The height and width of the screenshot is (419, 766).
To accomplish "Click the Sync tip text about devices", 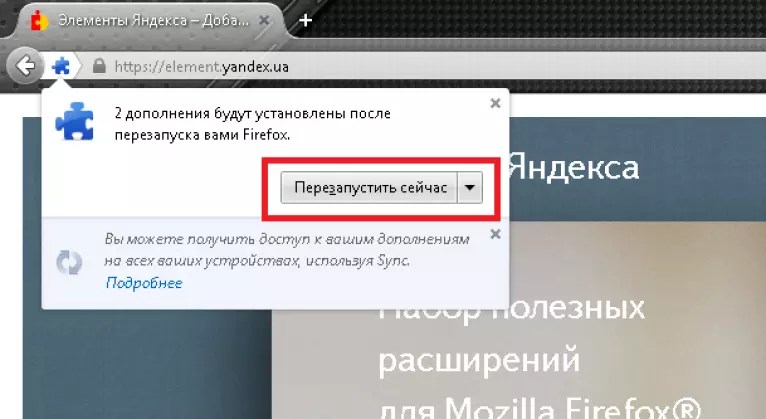I will pos(287,250).
